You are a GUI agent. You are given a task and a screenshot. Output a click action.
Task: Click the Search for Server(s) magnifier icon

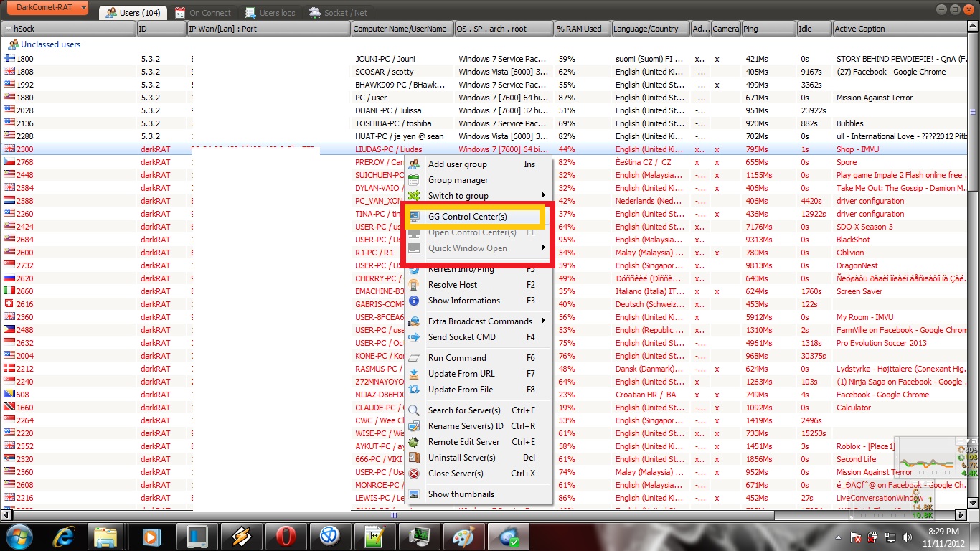[x=414, y=410]
